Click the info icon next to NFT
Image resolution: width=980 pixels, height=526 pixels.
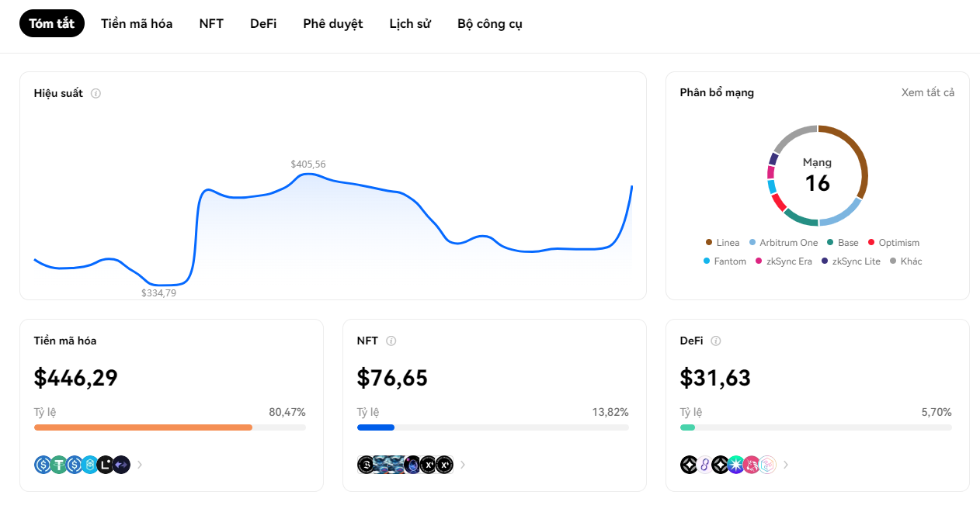391,341
